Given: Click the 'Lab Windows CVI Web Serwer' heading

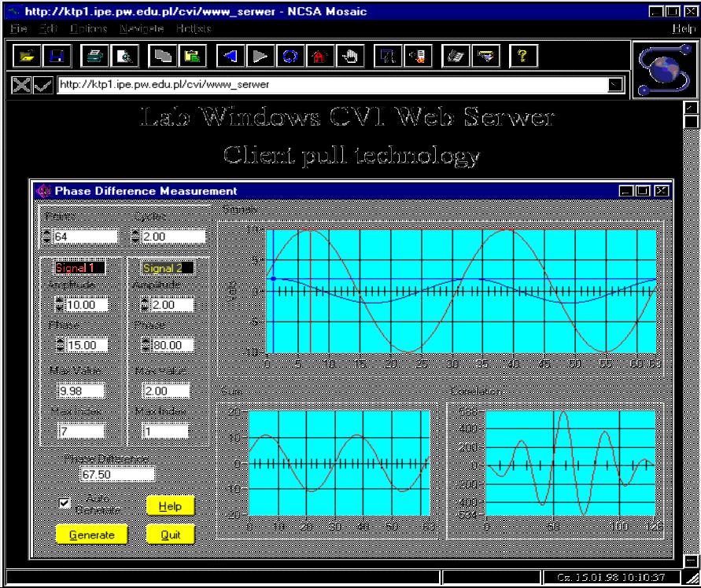Looking at the screenshot, I should coord(348,117).
